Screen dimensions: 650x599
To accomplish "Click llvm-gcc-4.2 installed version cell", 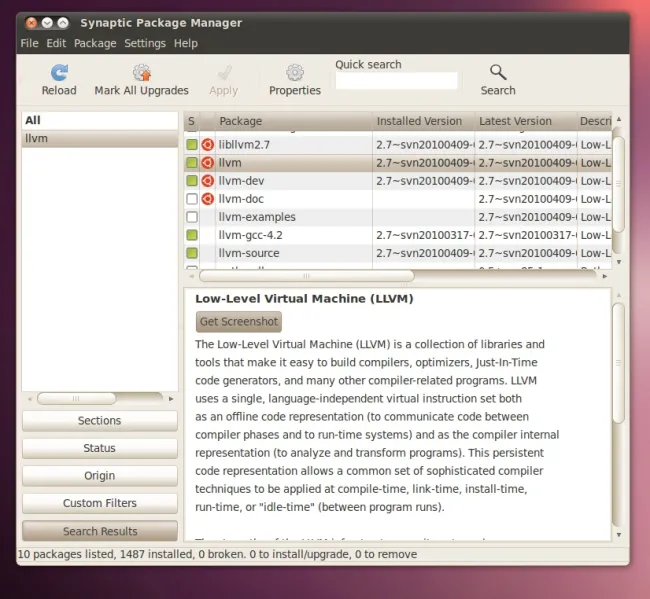I will tap(424, 235).
